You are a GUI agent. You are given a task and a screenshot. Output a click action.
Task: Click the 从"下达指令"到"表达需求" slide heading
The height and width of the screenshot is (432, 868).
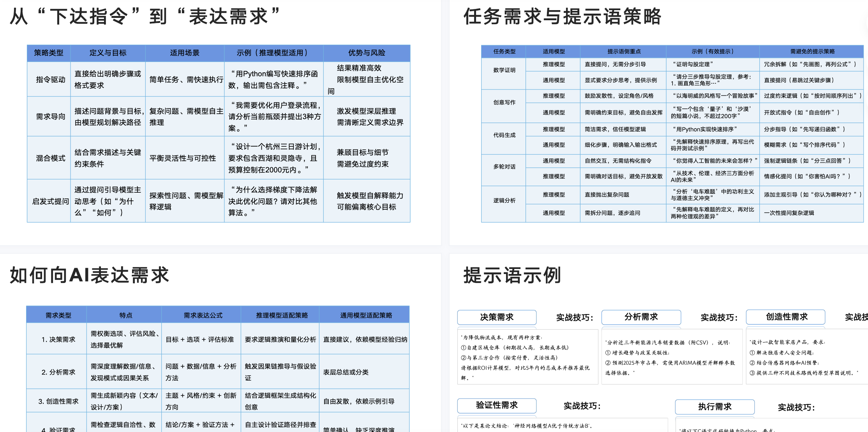(x=145, y=17)
